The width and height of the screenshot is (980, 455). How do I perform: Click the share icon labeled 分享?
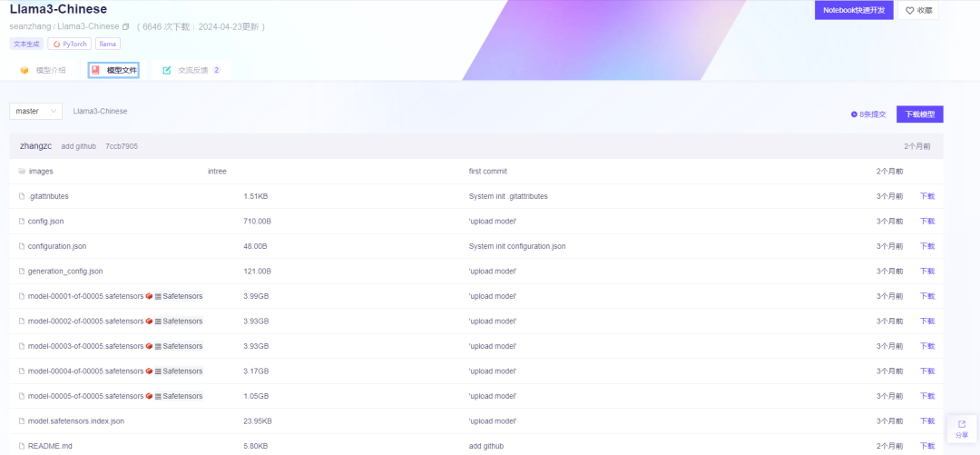(962, 424)
